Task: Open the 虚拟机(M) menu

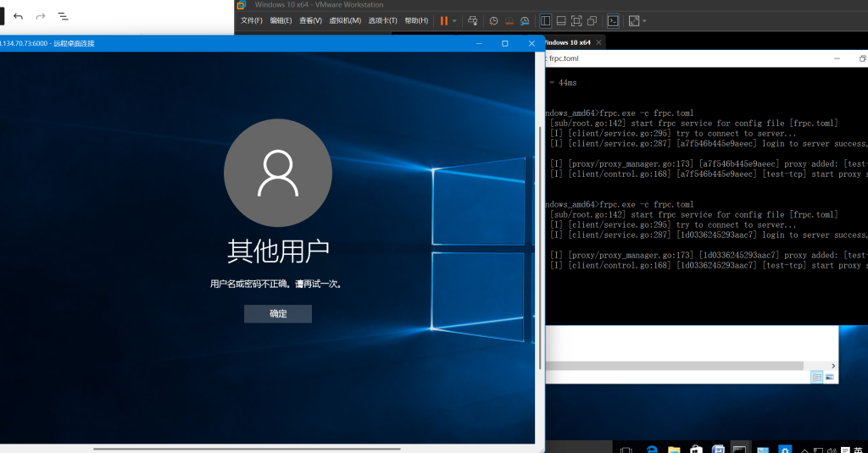Action: (343, 20)
